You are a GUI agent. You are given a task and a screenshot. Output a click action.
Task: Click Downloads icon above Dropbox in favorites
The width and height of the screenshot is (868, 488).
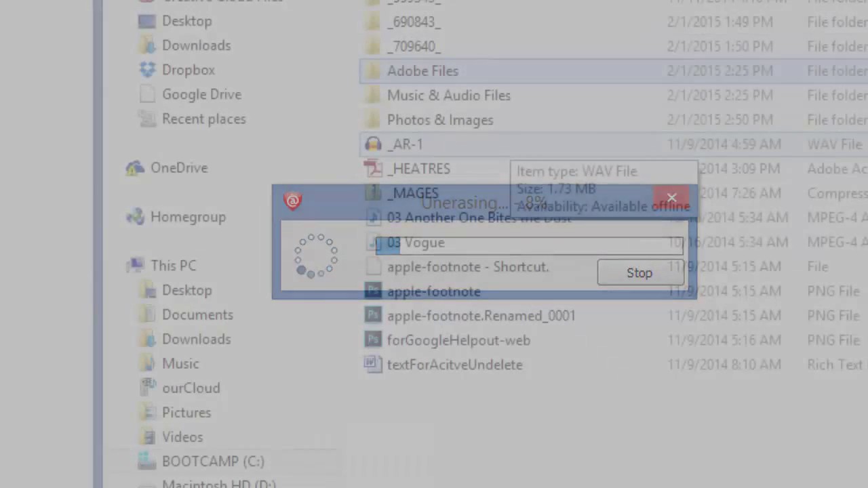(147, 45)
